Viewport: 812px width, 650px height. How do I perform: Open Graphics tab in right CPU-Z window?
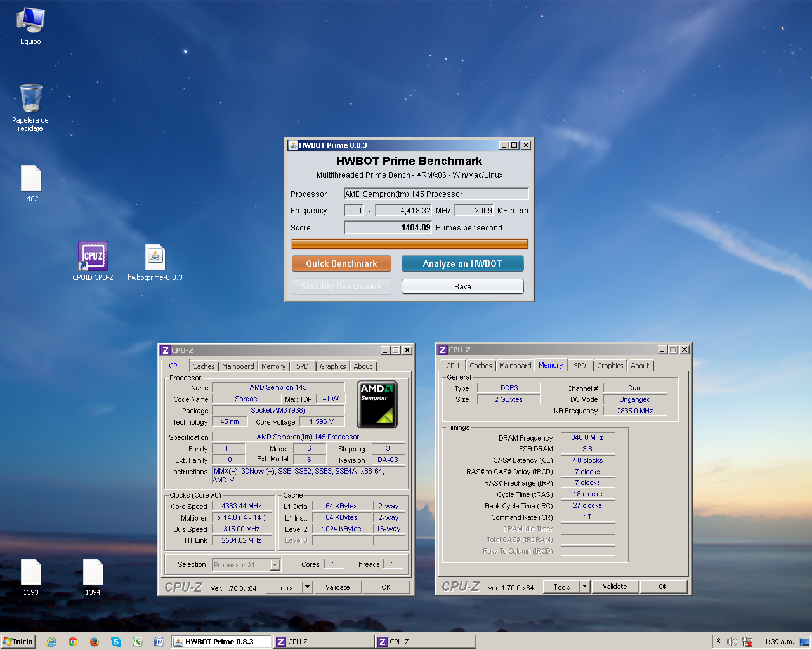coord(610,366)
